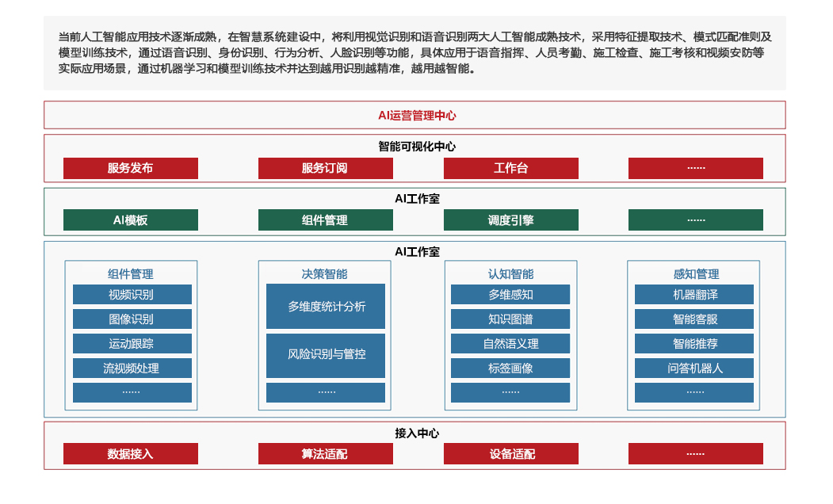Click the green AI模板 block

[131, 220]
